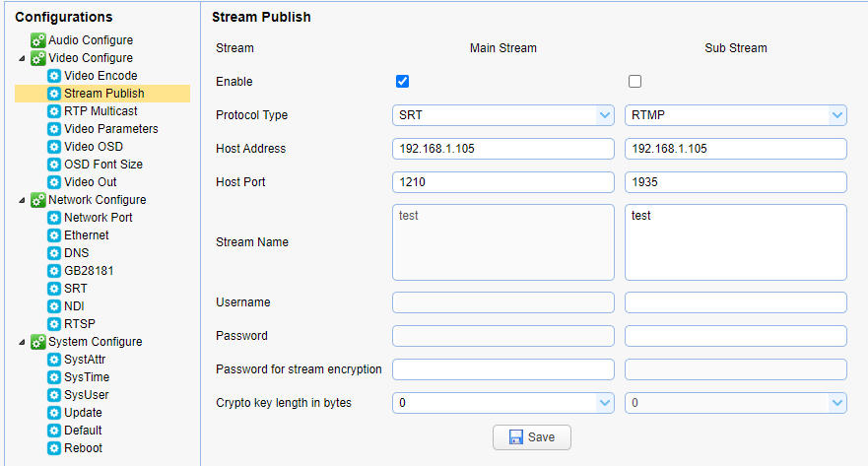
Task: Disable the Main Stream Enable checkbox
Action: (402, 81)
